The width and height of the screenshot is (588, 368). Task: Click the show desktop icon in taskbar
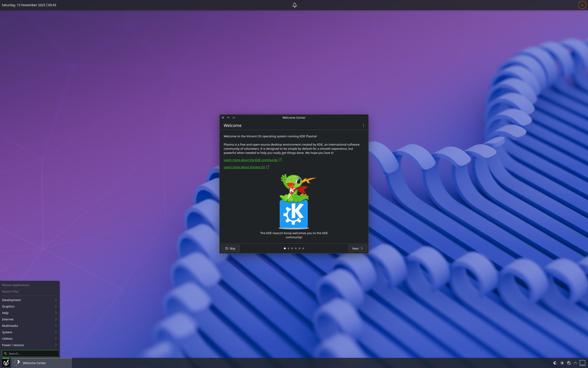(582, 363)
